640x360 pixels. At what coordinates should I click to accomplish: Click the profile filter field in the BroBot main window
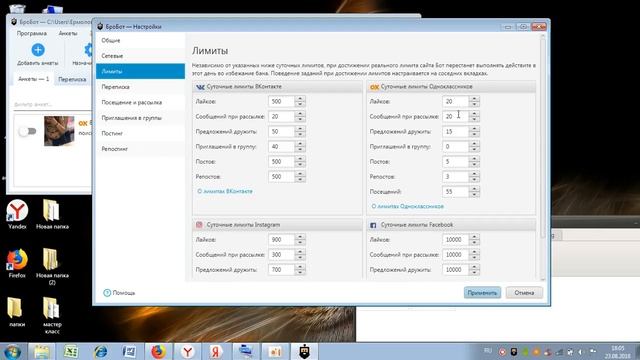pyautogui.click(x=52, y=104)
